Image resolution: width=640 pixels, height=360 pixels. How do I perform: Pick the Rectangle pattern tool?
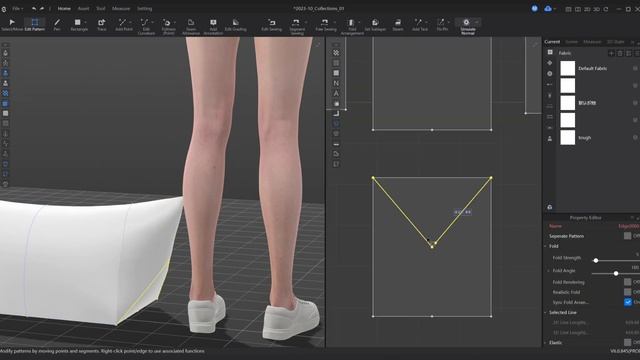pos(78,25)
